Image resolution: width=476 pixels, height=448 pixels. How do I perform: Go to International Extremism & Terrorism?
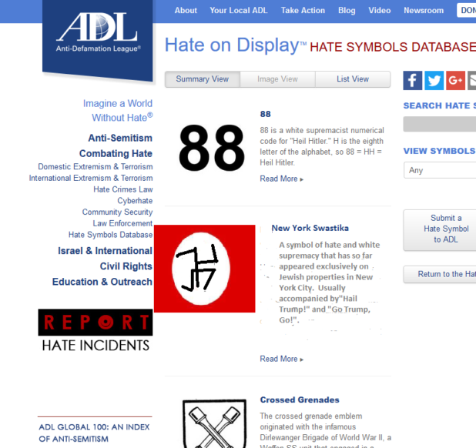[91, 178]
